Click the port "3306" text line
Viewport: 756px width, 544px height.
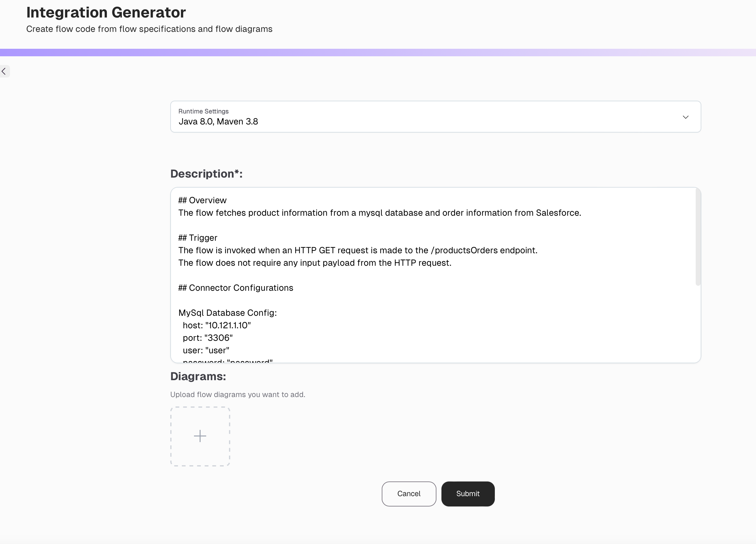pos(208,338)
